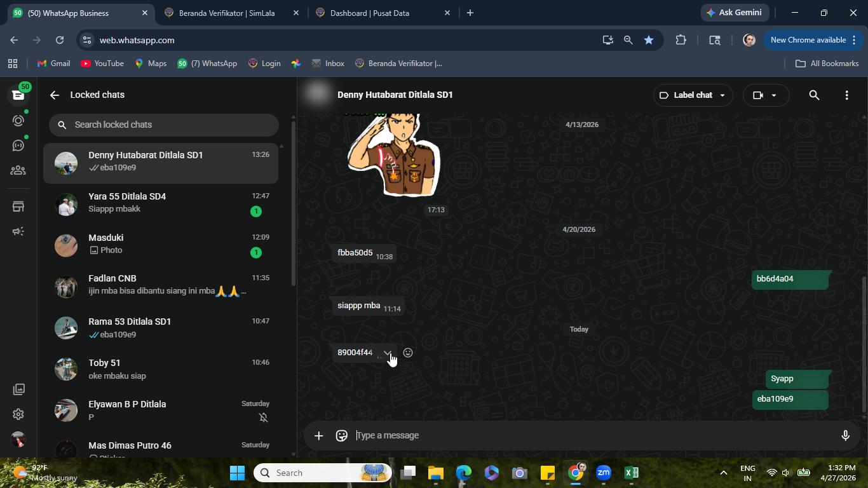
Task: Open File Explorer from the taskbar
Action: [x=435, y=473]
